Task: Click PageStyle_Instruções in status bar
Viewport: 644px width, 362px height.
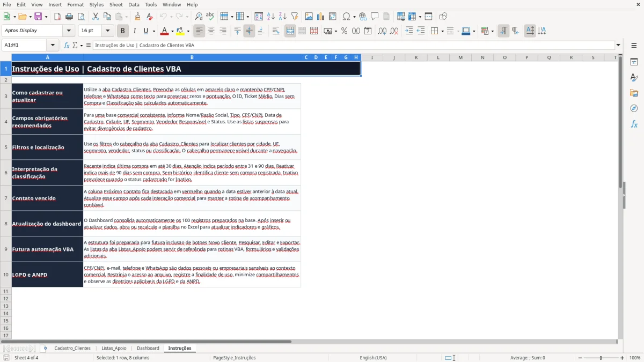Action: tap(235, 358)
